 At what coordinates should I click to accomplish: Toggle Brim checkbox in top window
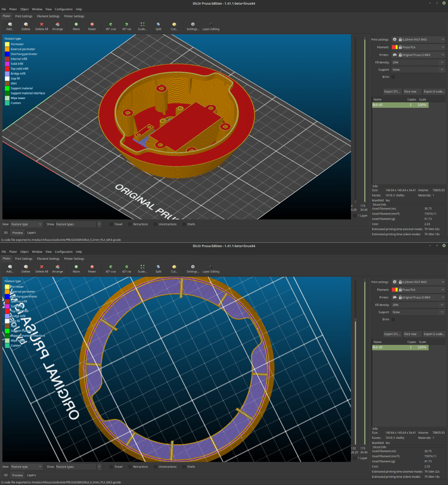tap(393, 77)
